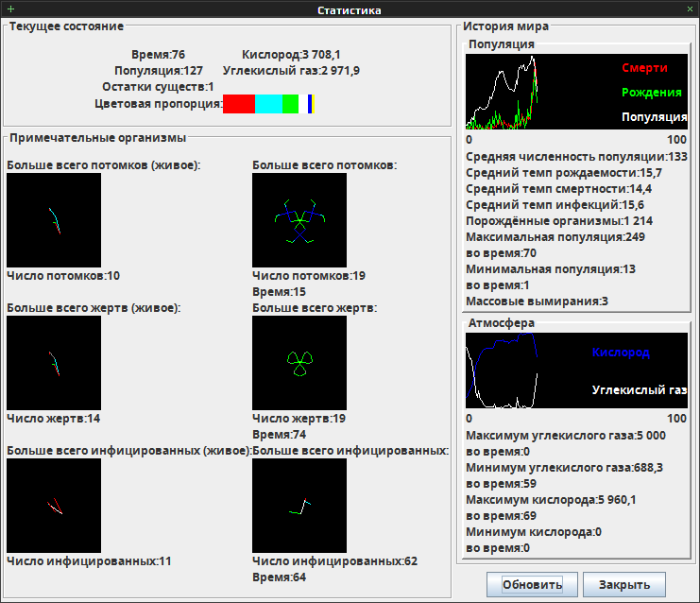Open living organism thumbnail with 11 infected
The image size is (700, 603).
[x=54, y=506]
